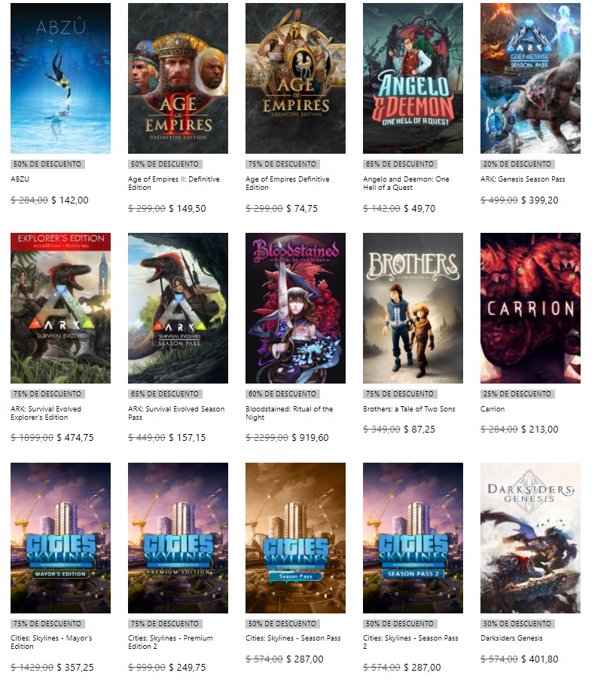The width and height of the screenshot is (616, 685).
Task: Click Darksiders Genesis 30% DE DESCUENTO badge
Action: pos(517,624)
